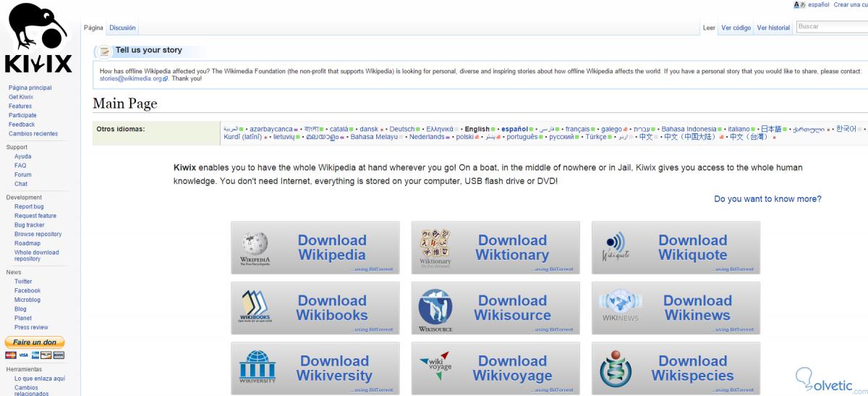Click the payment cards icons under Faire un don

tap(35, 355)
